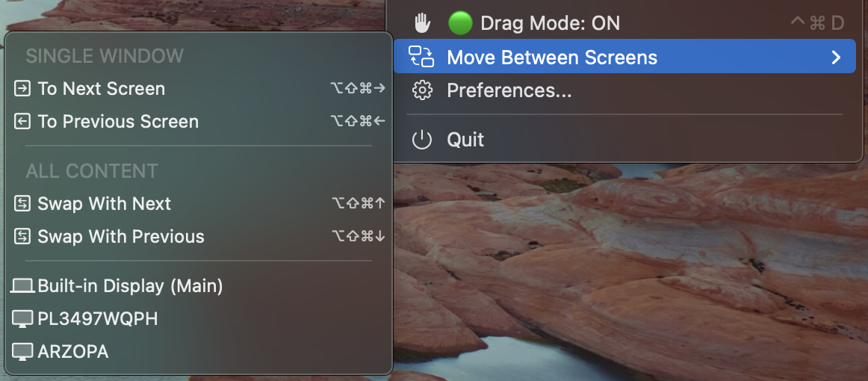This screenshot has width=868, height=381.
Task: Quit the application via the Quit label
Action: click(465, 140)
